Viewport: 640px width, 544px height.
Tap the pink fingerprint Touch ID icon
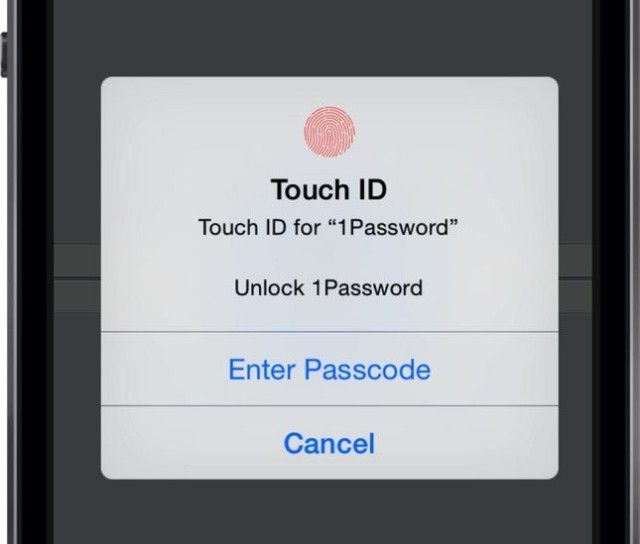(329, 132)
